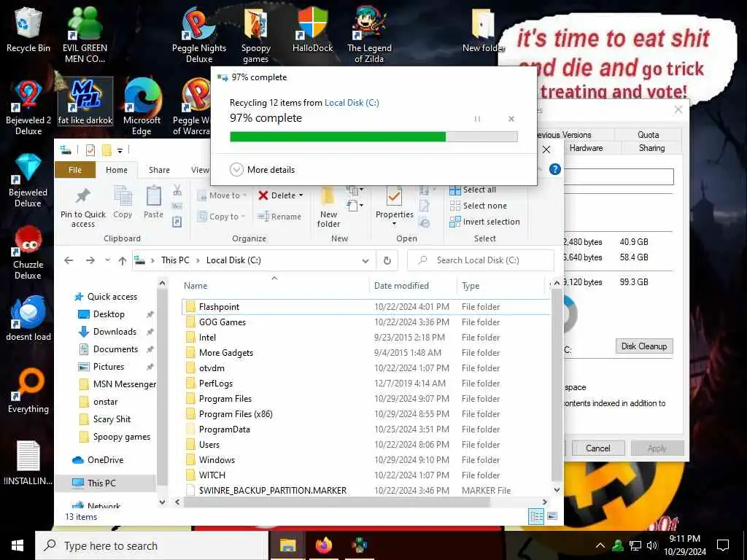Open the New folder desktop icon
Screen dimensions: 747x560
point(483,29)
